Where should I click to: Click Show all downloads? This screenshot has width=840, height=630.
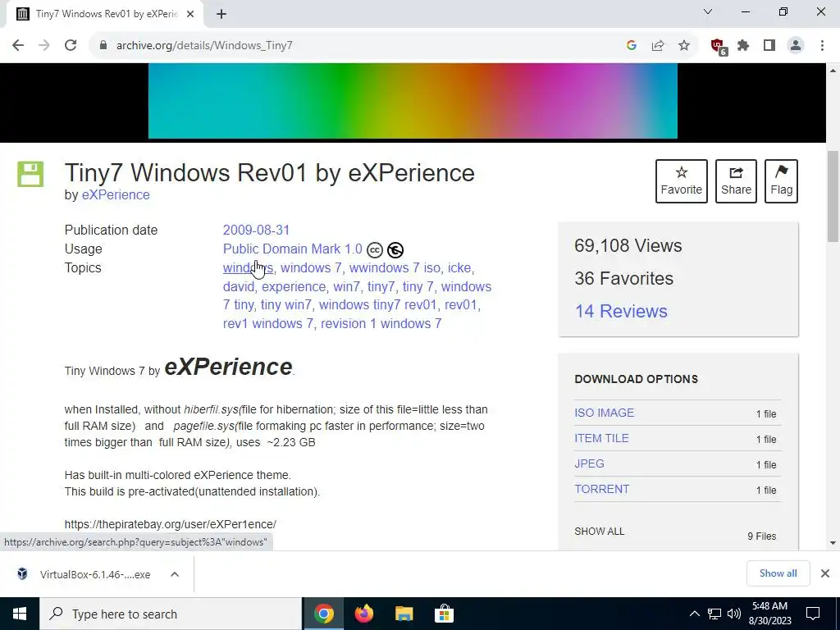point(778,573)
